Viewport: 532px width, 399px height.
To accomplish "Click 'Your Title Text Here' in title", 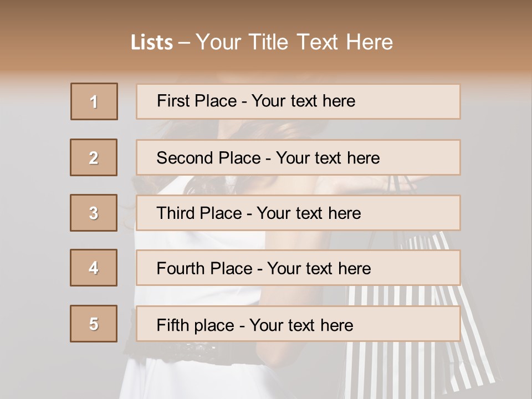I will click(294, 43).
